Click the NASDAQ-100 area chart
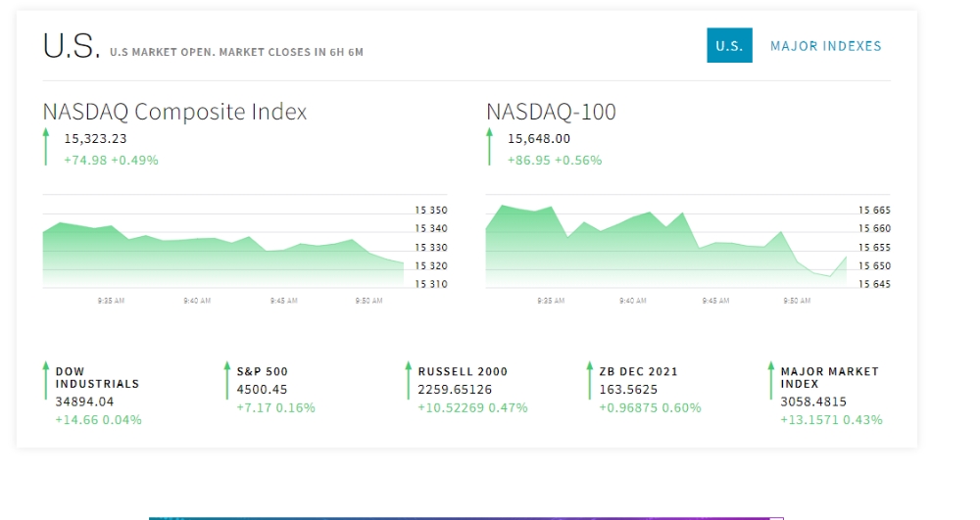The height and width of the screenshot is (520, 980). pyautogui.click(x=666, y=246)
